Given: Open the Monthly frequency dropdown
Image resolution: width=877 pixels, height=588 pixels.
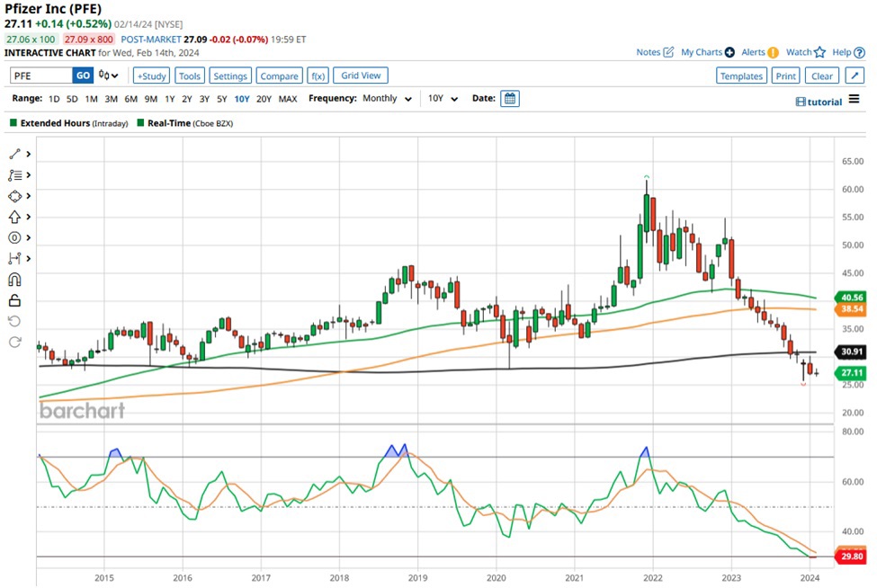Looking at the screenshot, I should (387, 98).
